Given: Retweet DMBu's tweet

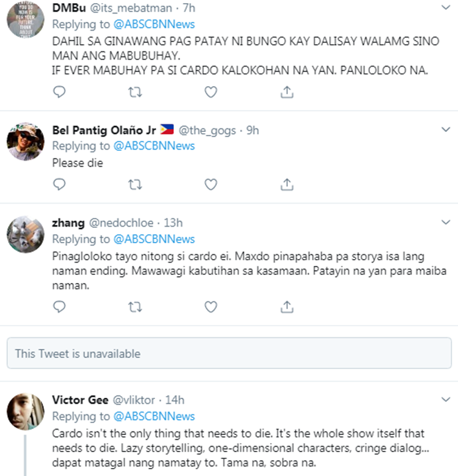Looking at the screenshot, I should point(135,92).
